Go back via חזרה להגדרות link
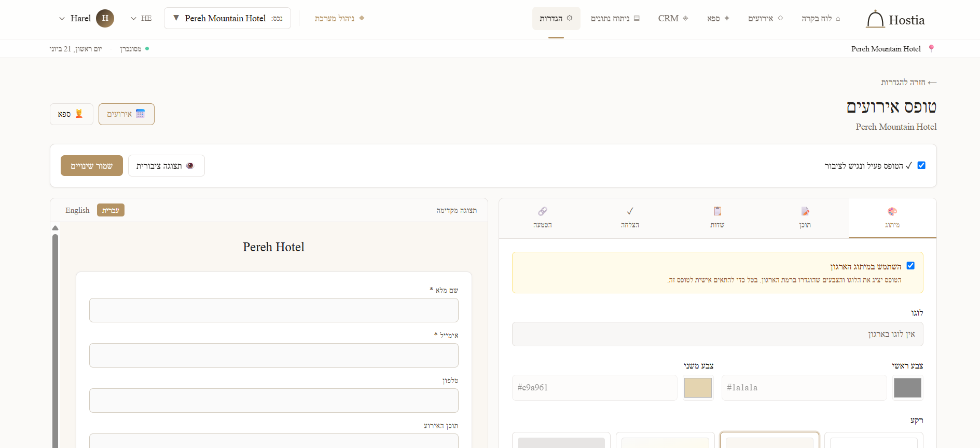The height and width of the screenshot is (448, 980). (x=909, y=82)
